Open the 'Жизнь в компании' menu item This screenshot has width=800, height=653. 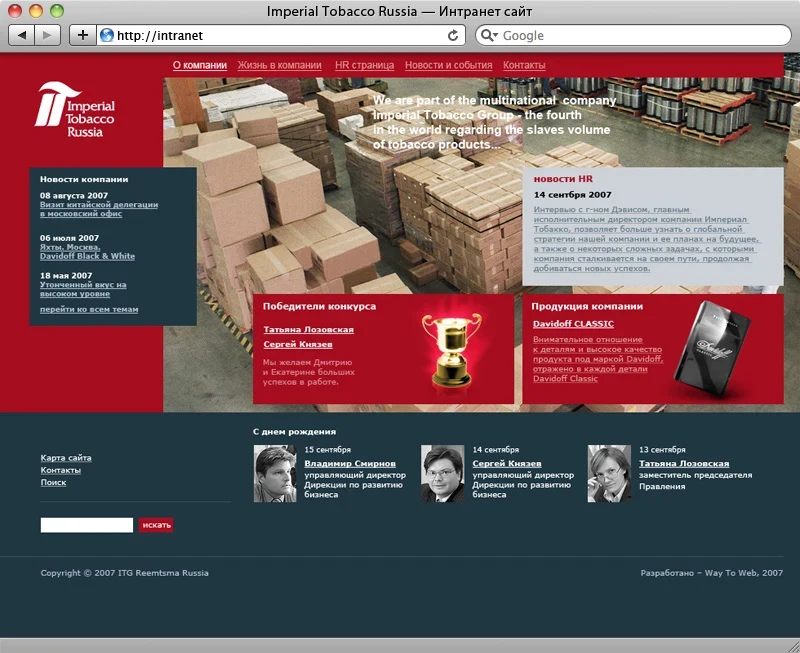[280, 65]
